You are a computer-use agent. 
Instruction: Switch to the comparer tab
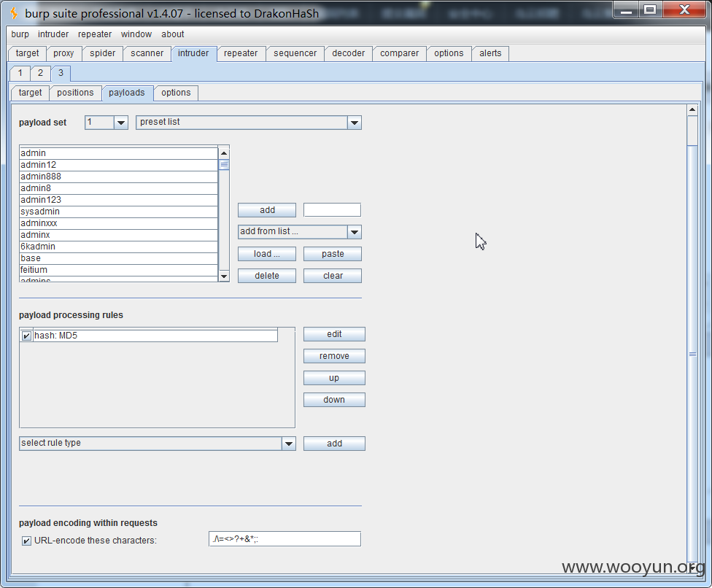pyautogui.click(x=400, y=53)
